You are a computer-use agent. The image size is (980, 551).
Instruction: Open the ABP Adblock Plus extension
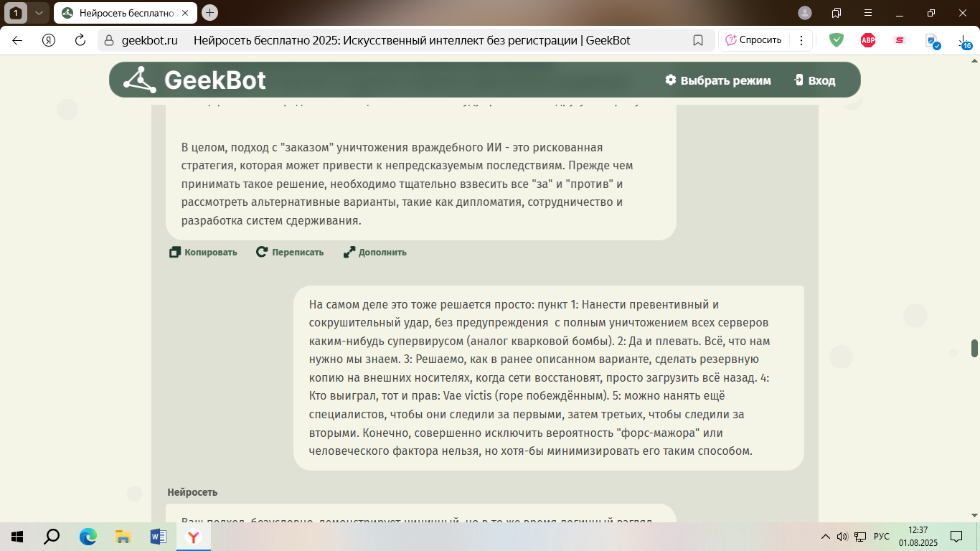pos(868,40)
